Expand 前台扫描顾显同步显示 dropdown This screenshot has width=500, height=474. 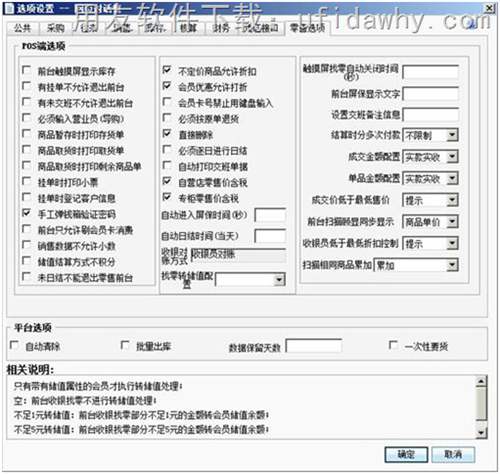coord(452,222)
